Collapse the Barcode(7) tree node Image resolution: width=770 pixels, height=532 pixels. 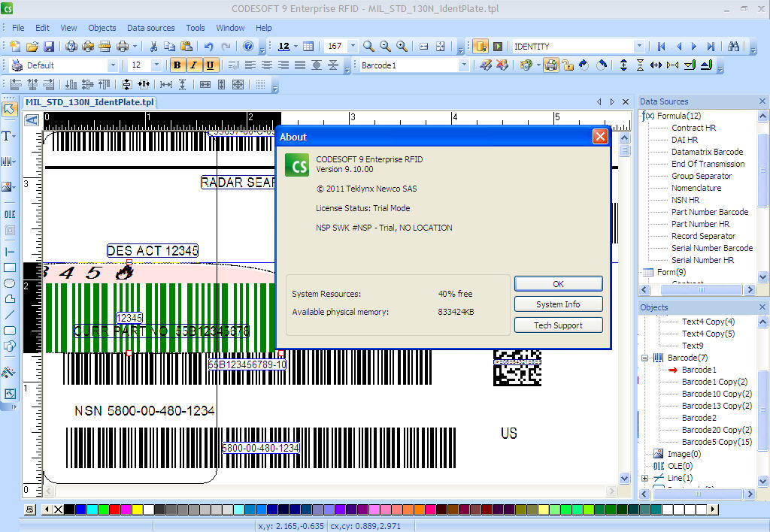tap(645, 358)
